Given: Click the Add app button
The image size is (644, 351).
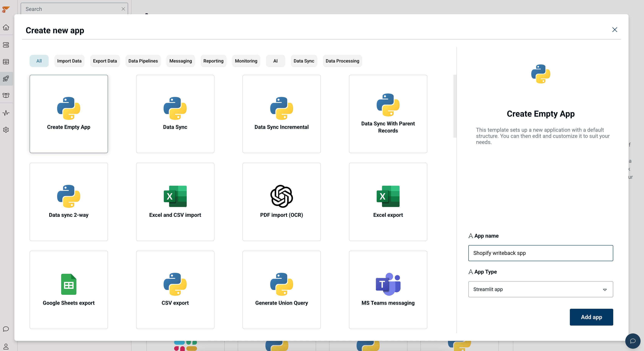Looking at the screenshot, I should (x=591, y=317).
